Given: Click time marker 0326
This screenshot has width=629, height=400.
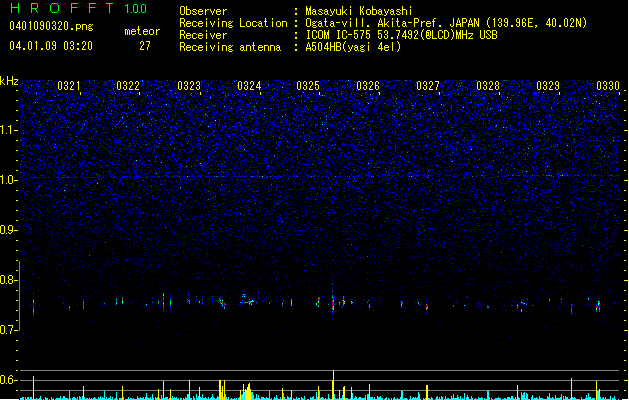Looking at the screenshot, I should pos(368,85).
